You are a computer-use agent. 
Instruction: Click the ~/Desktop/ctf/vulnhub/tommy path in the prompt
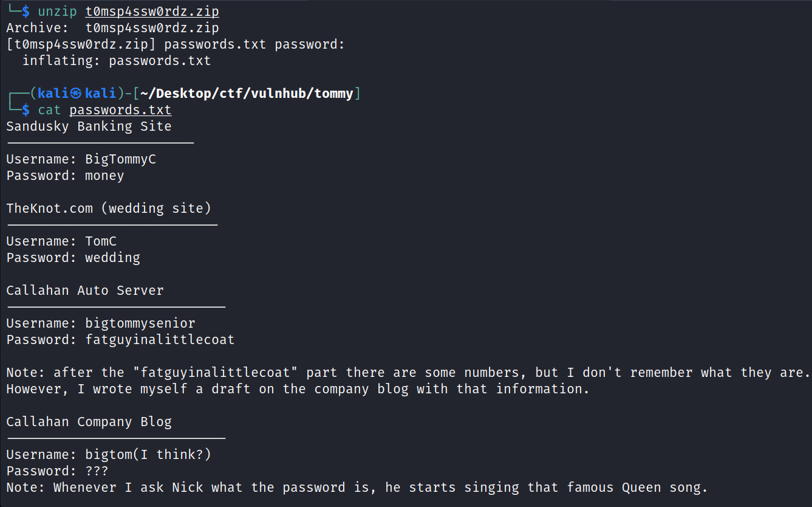tap(247, 94)
